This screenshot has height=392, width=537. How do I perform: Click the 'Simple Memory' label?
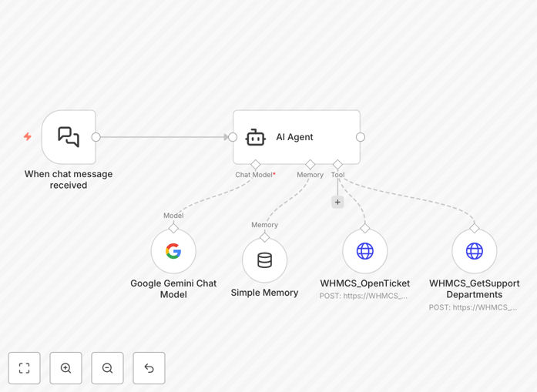(x=264, y=293)
